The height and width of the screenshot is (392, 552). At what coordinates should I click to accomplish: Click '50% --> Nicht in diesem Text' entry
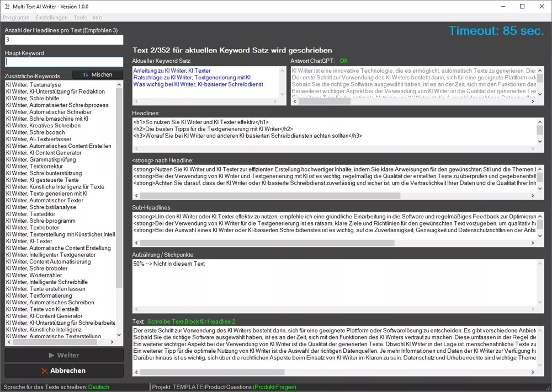169,264
